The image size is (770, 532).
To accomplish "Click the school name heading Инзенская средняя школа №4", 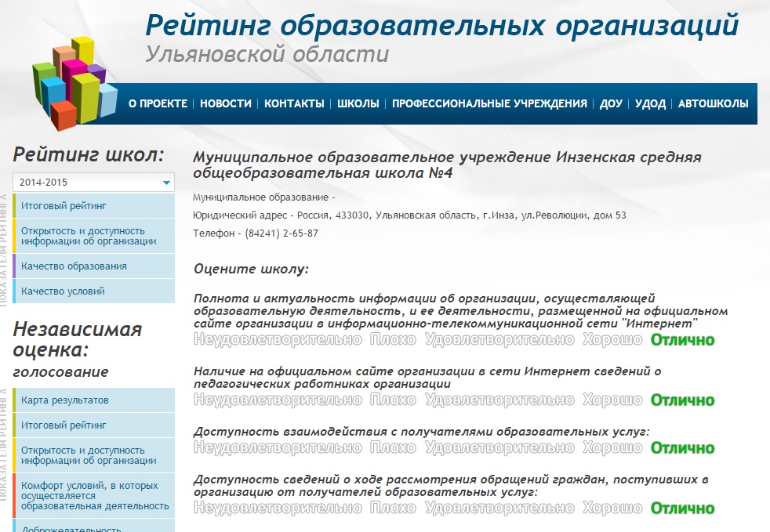I will (447, 165).
